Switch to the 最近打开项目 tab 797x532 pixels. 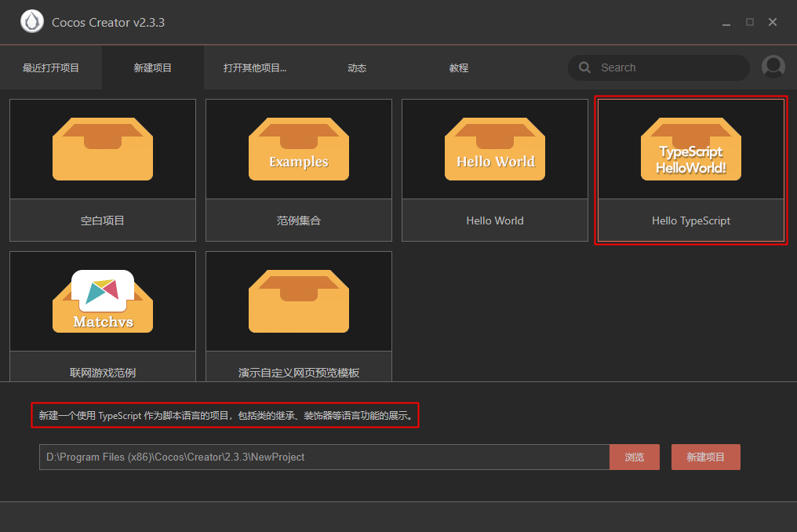(x=51, y=67)
